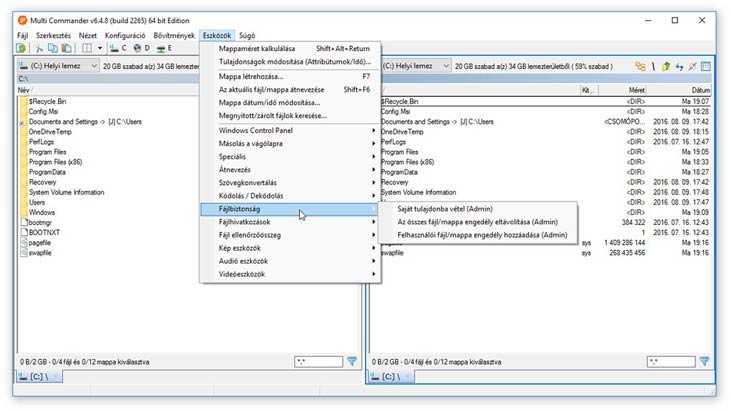This screenshot has height=410, width=730.
Task: Expand Átnevezés submenu
Action: tap(291, 169)
